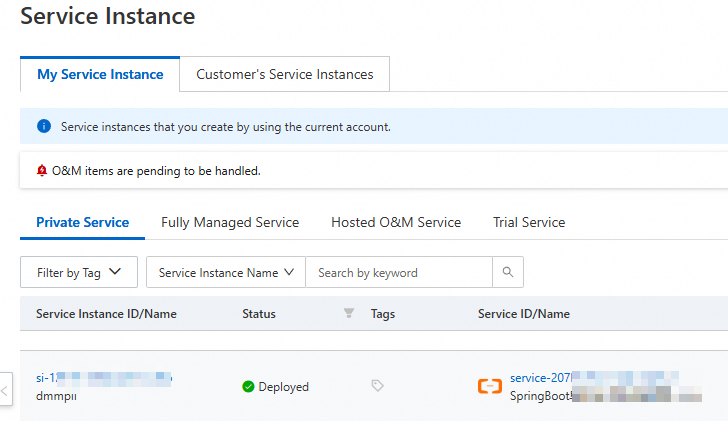Open the Fully Managed Service tab

pyautogui.click(x=230, y=222)
